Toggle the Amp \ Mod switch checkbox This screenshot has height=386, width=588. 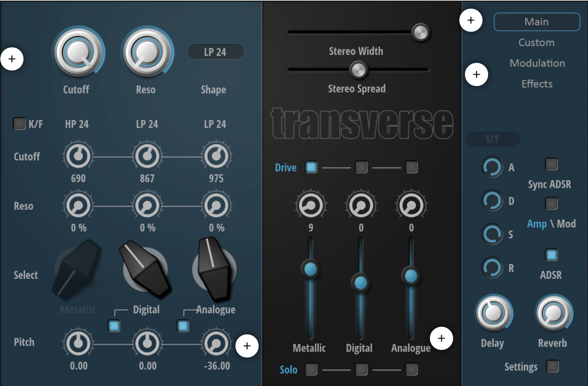551,203
